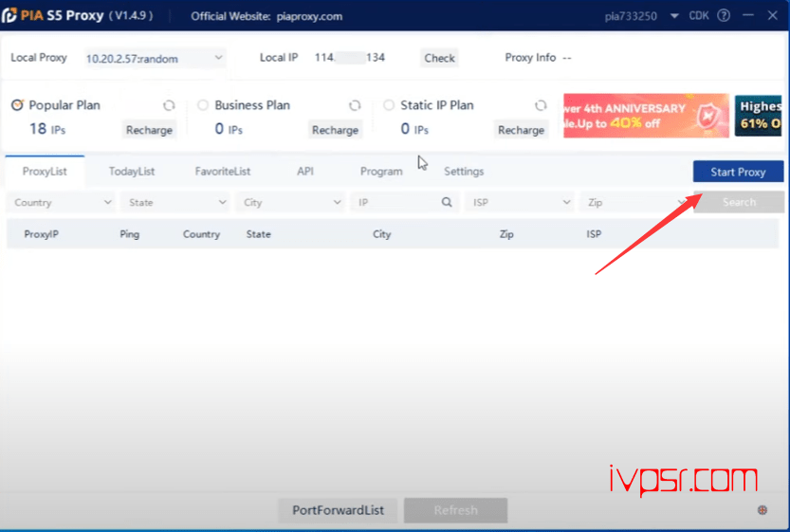The height and width of the screenshot is (532, 790).
Task: Switch to the FavoriteList tab
Action: [x=223, y=172]
